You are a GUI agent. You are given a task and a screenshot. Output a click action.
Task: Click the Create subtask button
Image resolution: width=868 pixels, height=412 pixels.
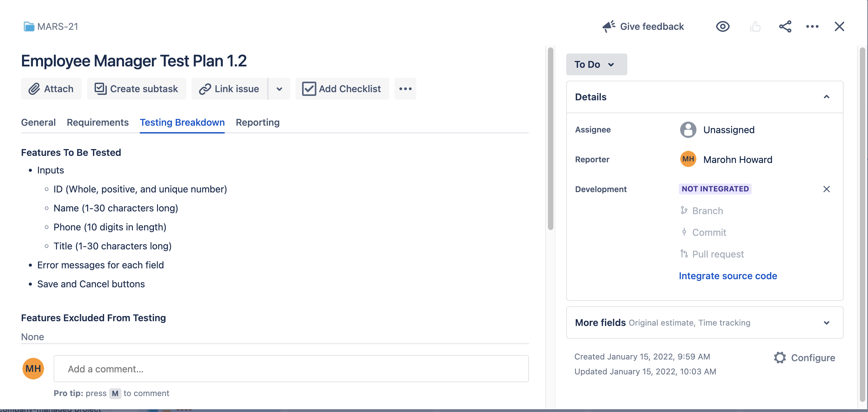pyautogui.click(x=136, y=89)
